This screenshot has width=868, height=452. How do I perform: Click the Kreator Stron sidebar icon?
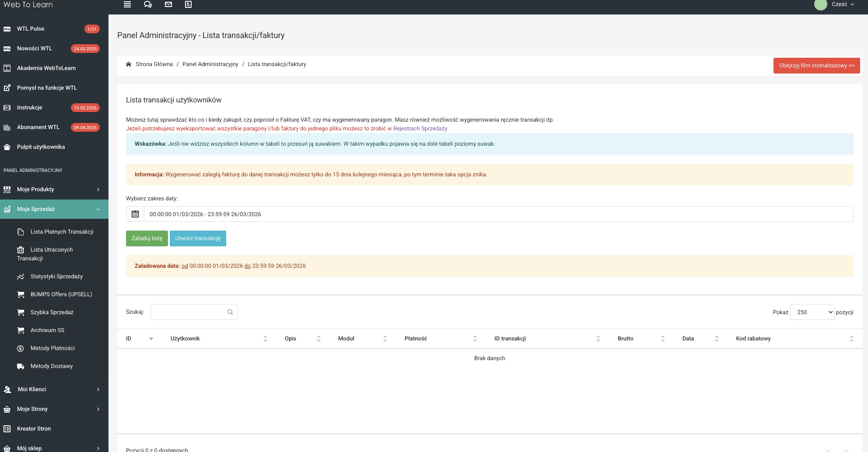[7, 429]
